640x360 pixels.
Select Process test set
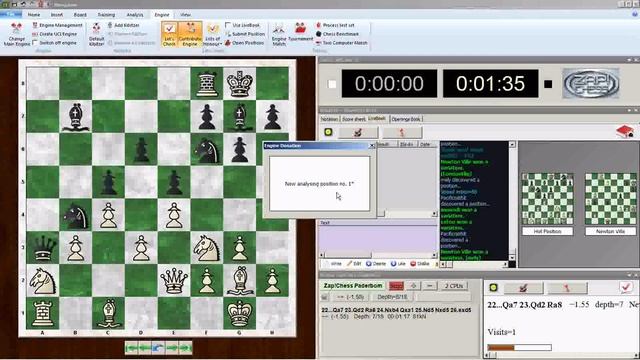pyautogui.click(x=335, y=25)
